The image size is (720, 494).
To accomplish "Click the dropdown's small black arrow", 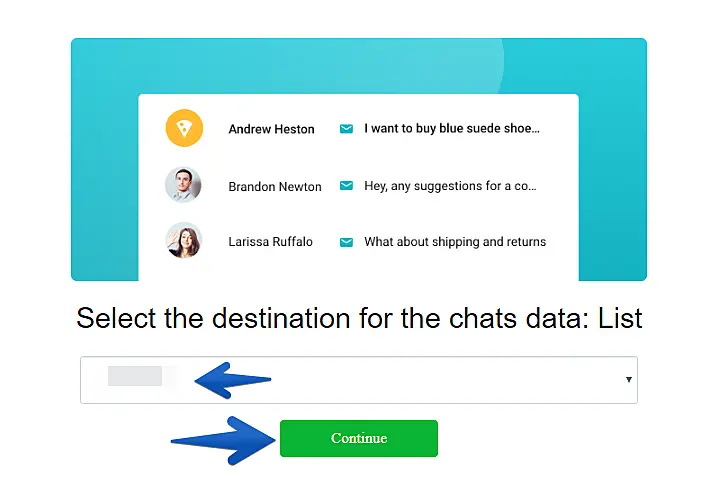I will (628, 380).
